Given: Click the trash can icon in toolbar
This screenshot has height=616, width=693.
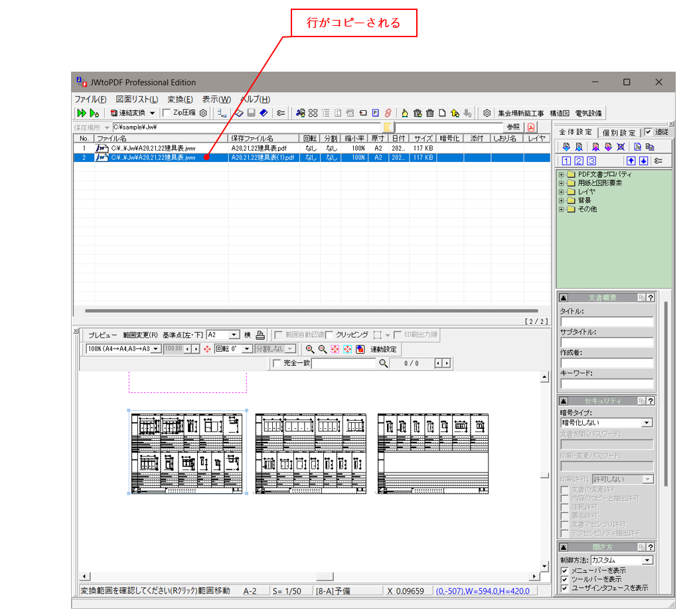Looking at the screenshot, I should (429, 113).
